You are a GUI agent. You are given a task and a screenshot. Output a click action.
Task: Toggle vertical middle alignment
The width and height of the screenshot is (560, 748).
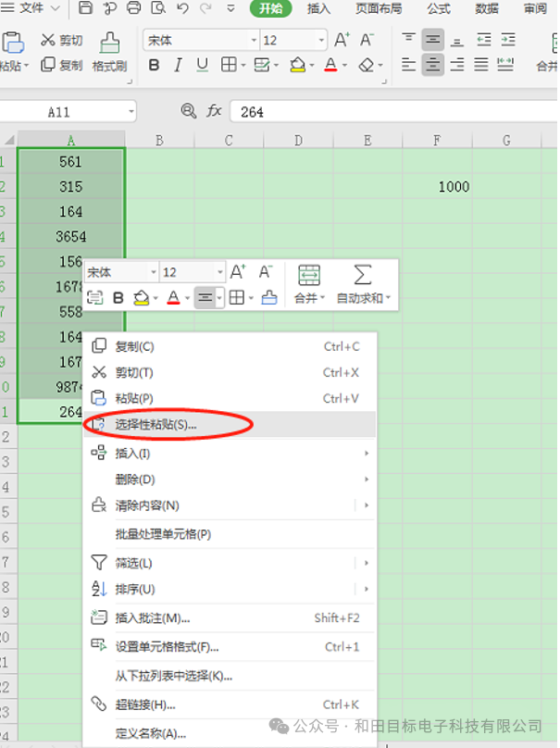click(432, 40)
